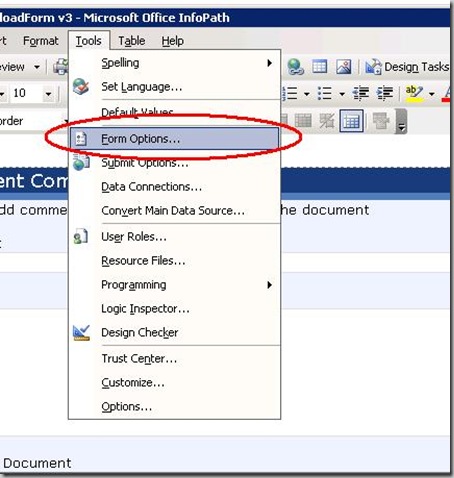This screenshot has height=478, width=454.
Task: Open the Format menu
Action: tap(41, 41)
